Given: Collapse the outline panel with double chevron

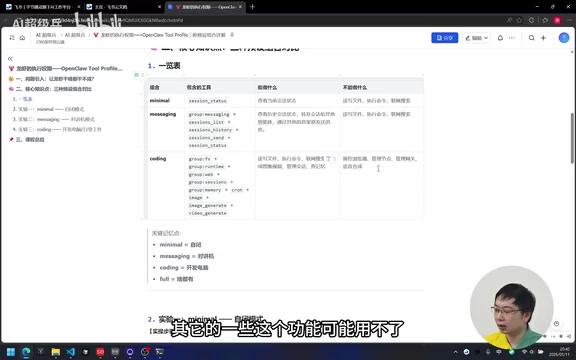Looking at the screenshot, I should [x=10, y=59].
